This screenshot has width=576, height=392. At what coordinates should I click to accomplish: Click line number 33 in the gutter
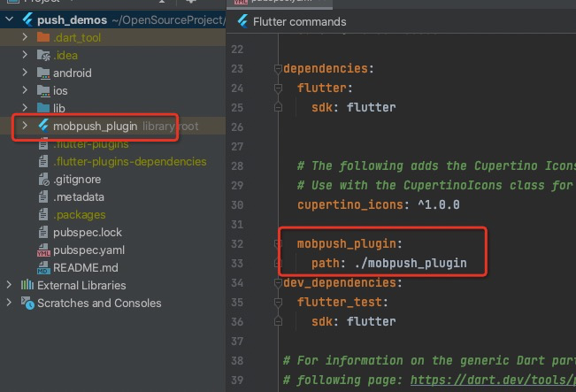237,263
